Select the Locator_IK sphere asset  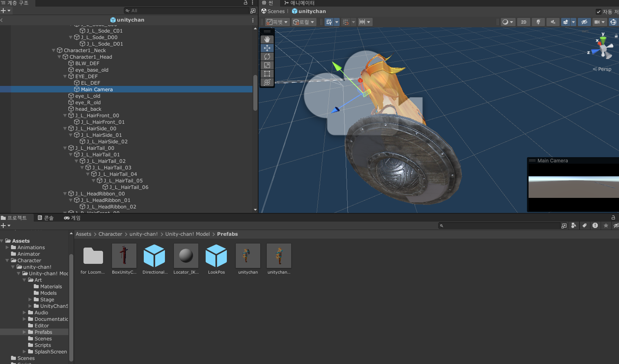pyautogui.click(x=186, y=256)
